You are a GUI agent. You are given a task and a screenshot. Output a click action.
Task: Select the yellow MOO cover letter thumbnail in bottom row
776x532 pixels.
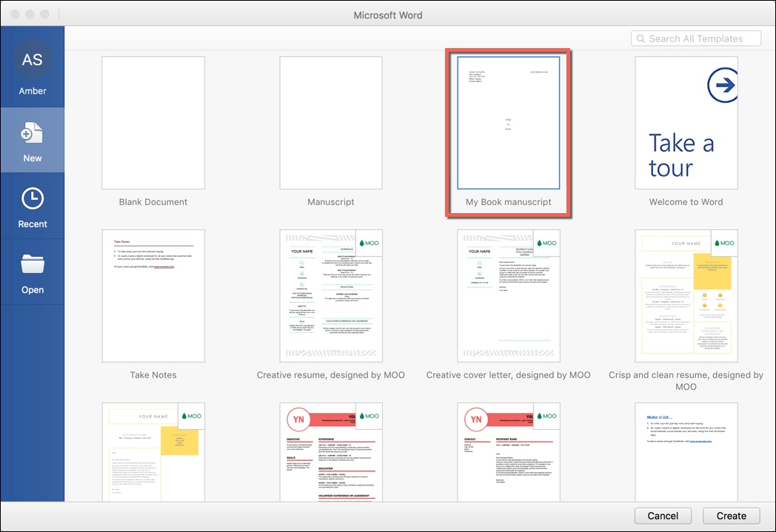tap(153, 452)
